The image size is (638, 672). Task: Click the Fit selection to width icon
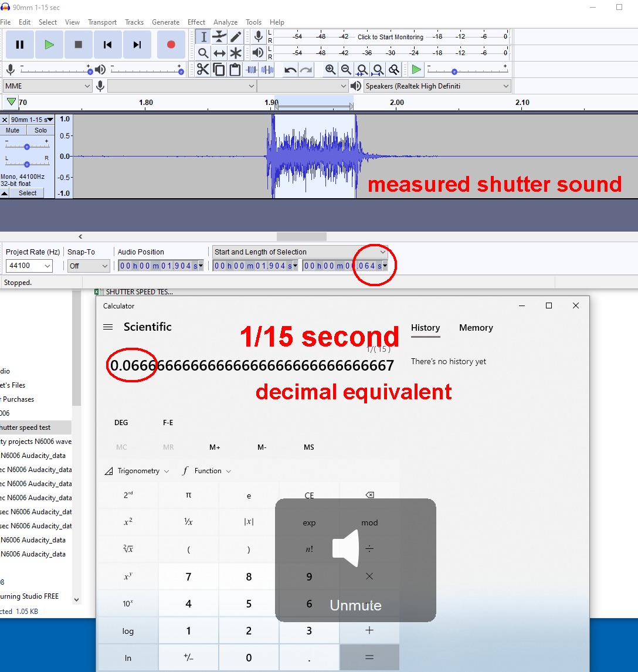362,69
